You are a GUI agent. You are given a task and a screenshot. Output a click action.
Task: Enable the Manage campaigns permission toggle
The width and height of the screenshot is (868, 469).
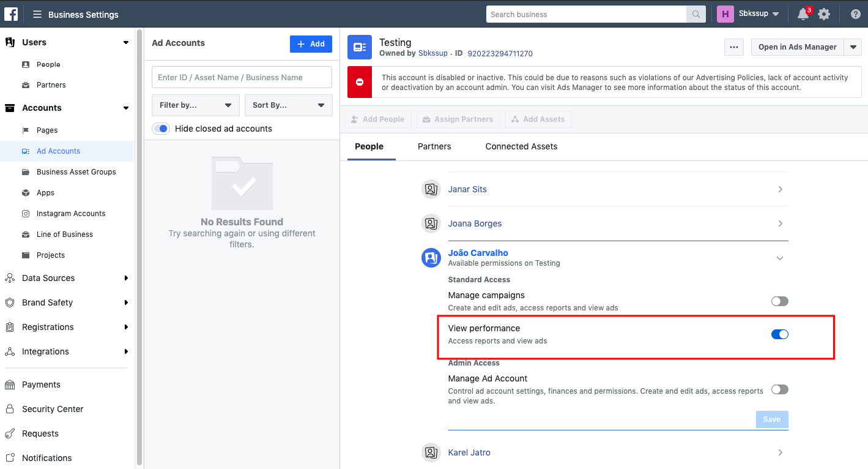click(x=779, y=301)
